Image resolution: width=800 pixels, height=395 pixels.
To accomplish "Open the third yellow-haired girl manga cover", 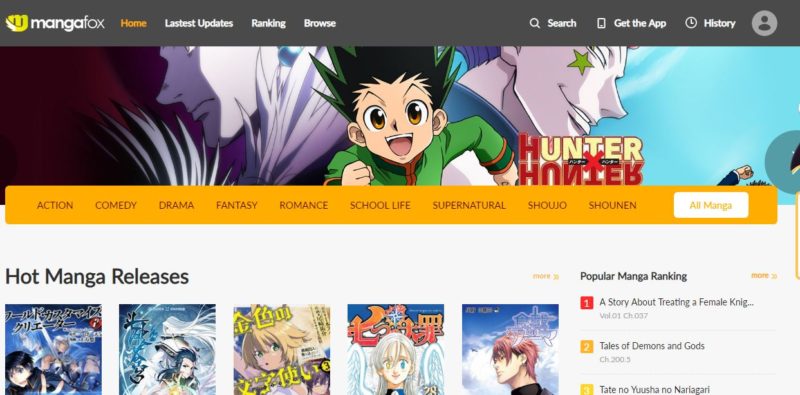I will (x=282, y=350).
